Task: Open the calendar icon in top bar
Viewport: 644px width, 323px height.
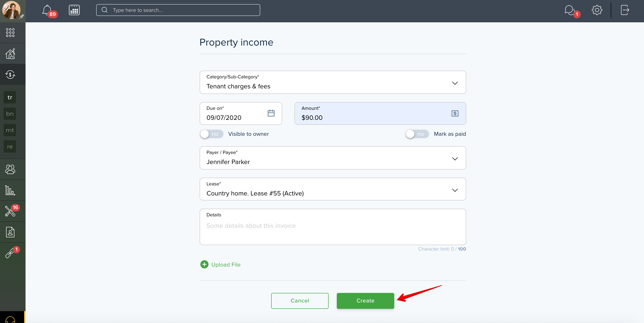Action: tap(74, 10)
